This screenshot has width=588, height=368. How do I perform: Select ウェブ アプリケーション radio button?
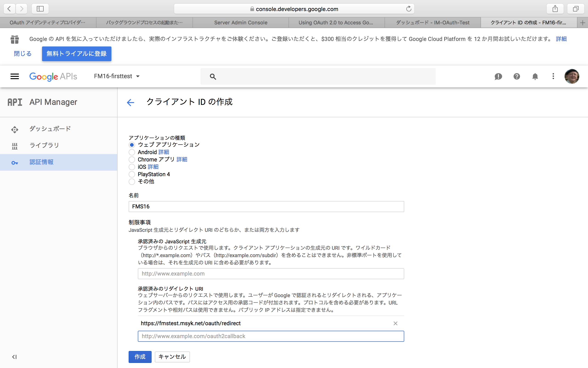pyautogui.click(x=132, y=145)
